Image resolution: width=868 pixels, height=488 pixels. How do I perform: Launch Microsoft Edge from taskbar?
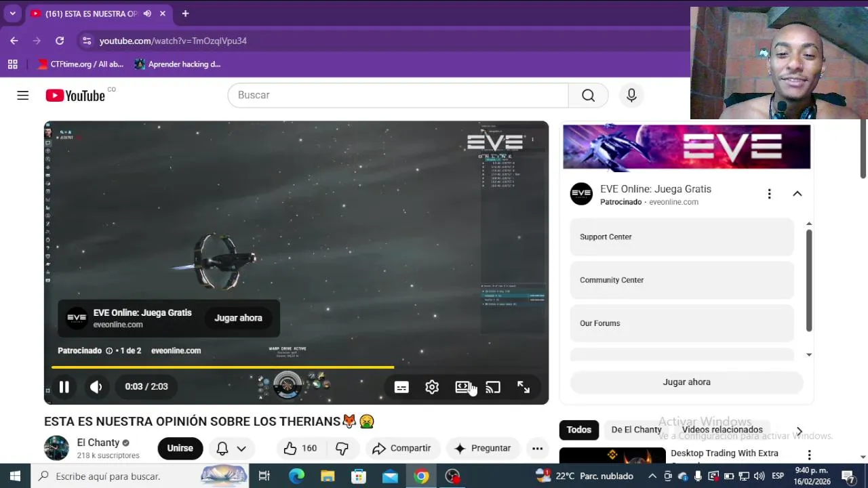coord(296,476)
